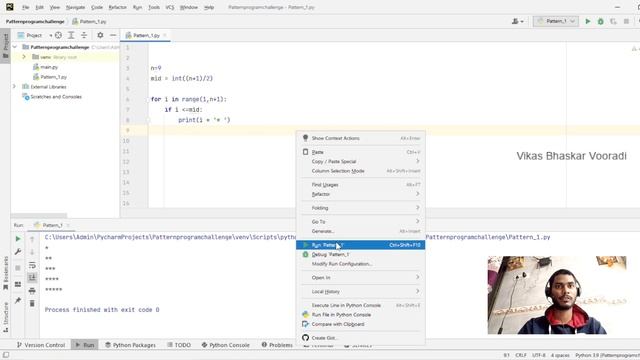Screen dimensions: 640x360
Task: Open the Refactor menu in menu bar
Action: click(x=118, y=7)
